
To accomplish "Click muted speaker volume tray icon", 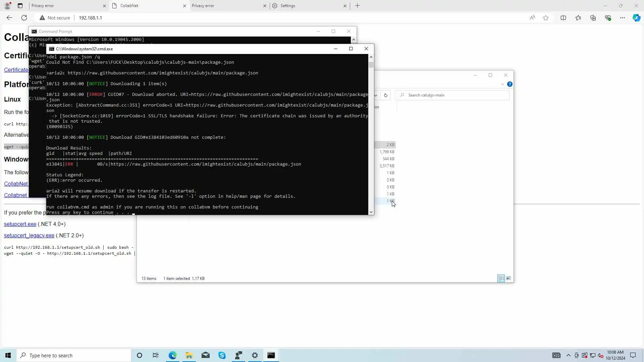I will 600,355.
